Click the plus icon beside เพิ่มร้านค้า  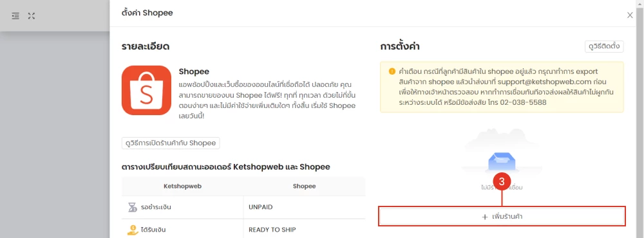485,217
